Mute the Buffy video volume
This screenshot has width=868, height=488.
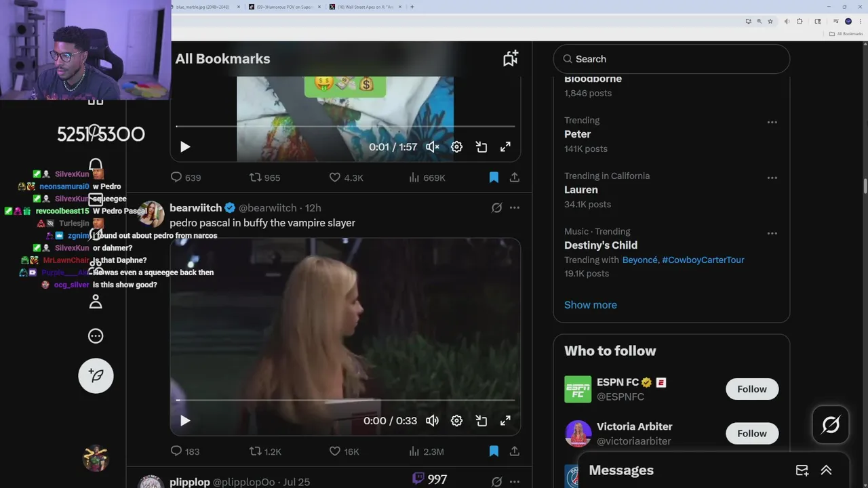(x=432, y=420)
